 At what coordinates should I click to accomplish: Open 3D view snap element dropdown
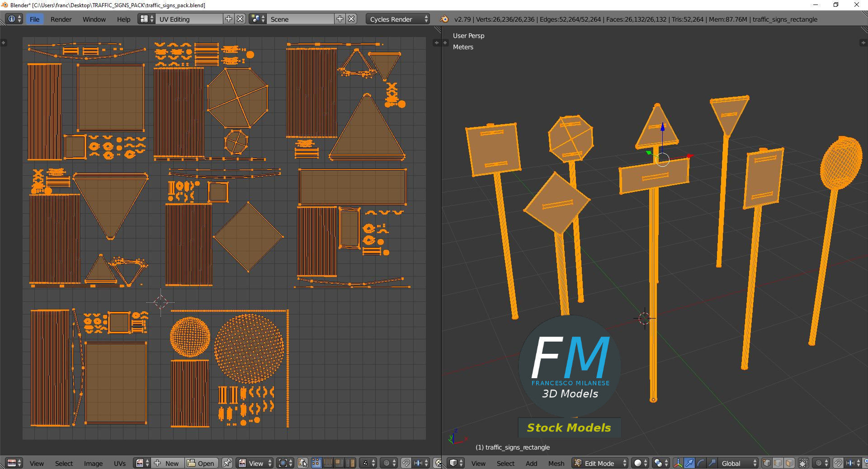click(853, 463)
